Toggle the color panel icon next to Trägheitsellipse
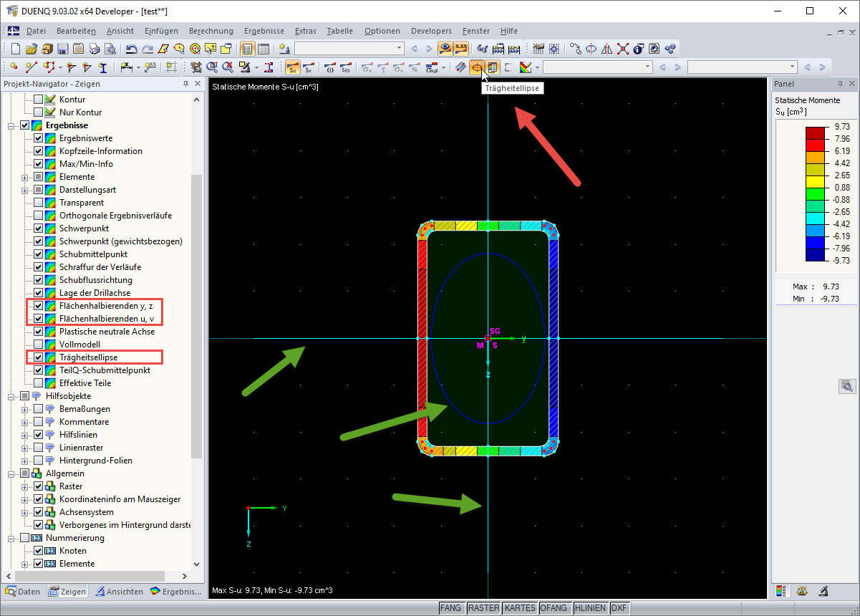Viewport: 860px width, 616px height. tap(492, 67)
